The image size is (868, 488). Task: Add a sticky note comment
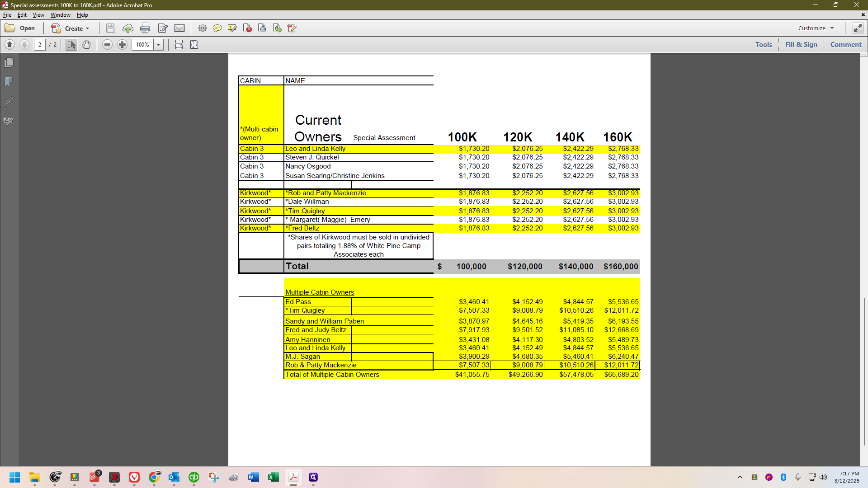pos(217,28)
